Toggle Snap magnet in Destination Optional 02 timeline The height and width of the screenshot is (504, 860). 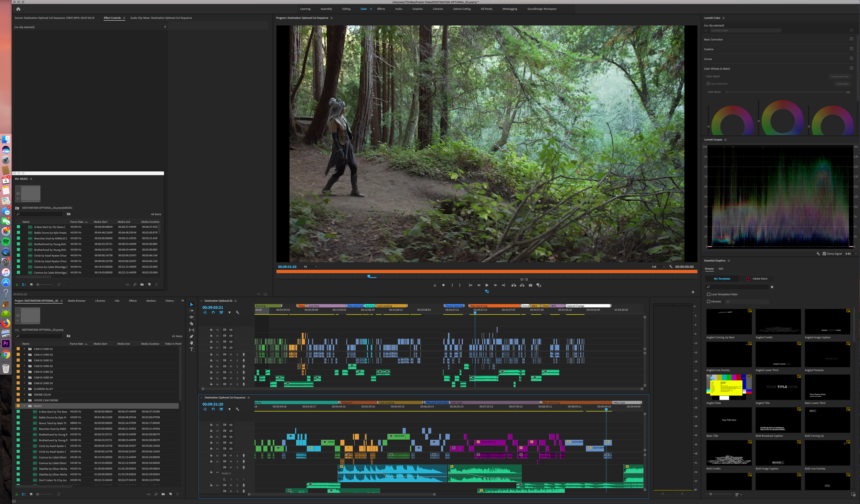click(x=213, y=312)
